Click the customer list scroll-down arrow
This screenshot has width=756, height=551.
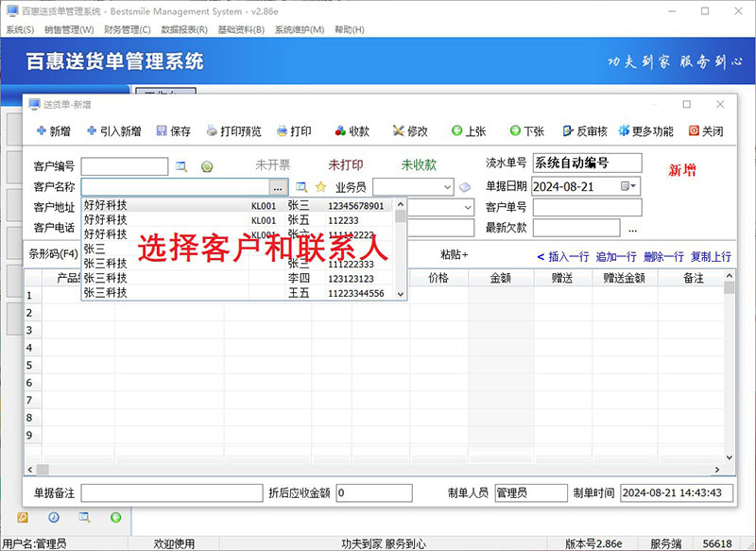[x=400, y=294]
